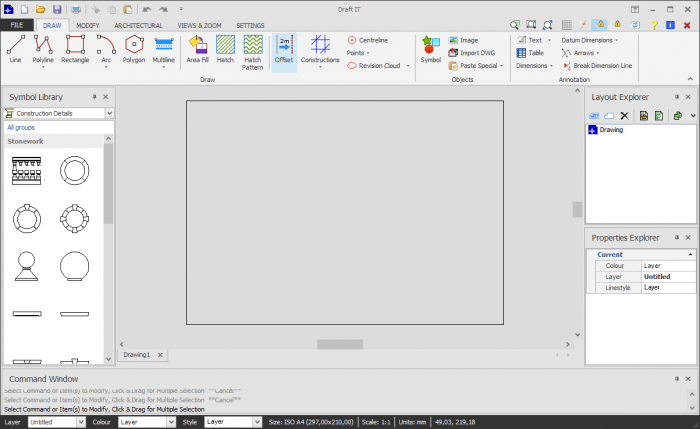700x429 pixels.
Task: Switch to the ARCHITECTURAL ribbon tab
Action: tap(138, 24)
